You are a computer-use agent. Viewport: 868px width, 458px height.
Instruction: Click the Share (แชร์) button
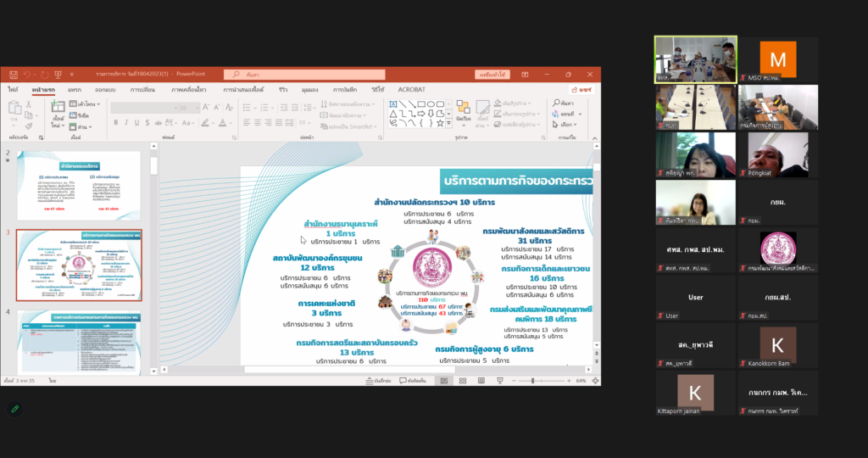pyautogui.click(x=581, y=89)
